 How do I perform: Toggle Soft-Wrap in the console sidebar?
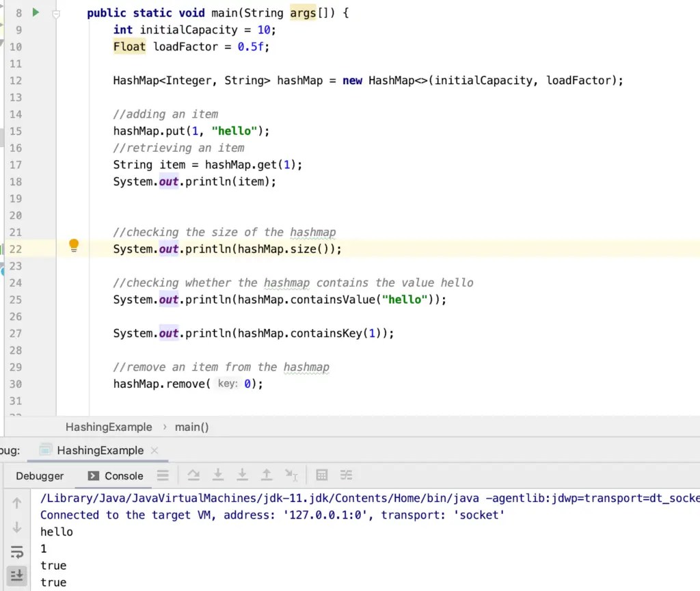[17, 552]
